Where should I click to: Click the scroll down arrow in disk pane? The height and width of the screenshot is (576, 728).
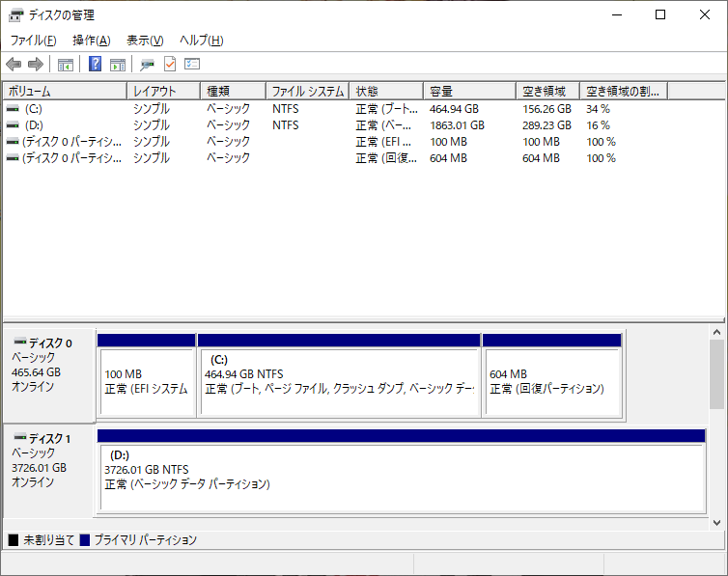point(716,522)
